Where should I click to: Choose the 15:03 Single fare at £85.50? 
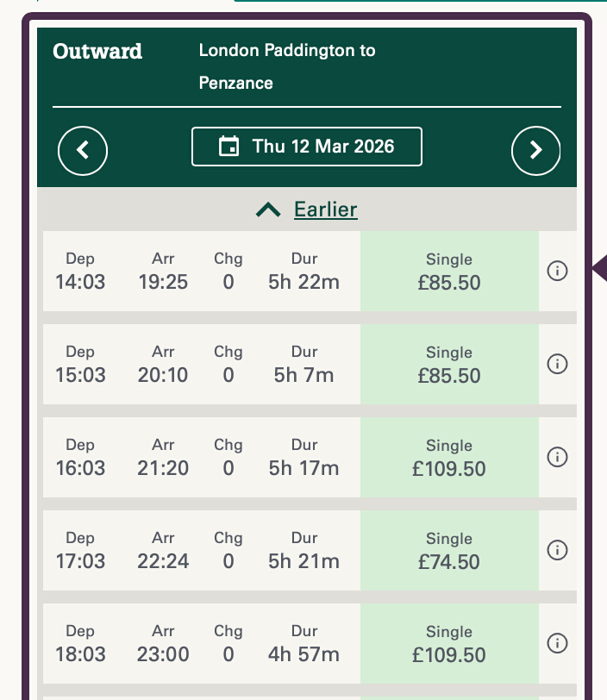[x=449, y=365]
